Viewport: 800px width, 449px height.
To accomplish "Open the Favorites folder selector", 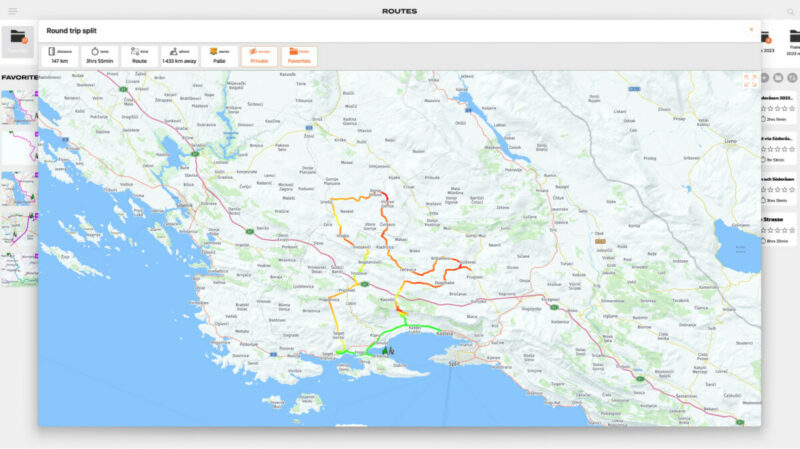I will (299, 56).
